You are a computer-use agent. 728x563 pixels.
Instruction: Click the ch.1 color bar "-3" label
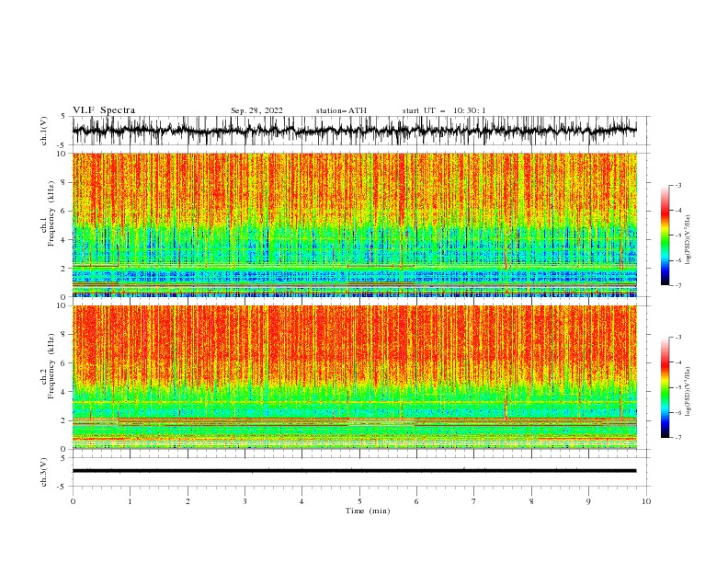point(677,185)
